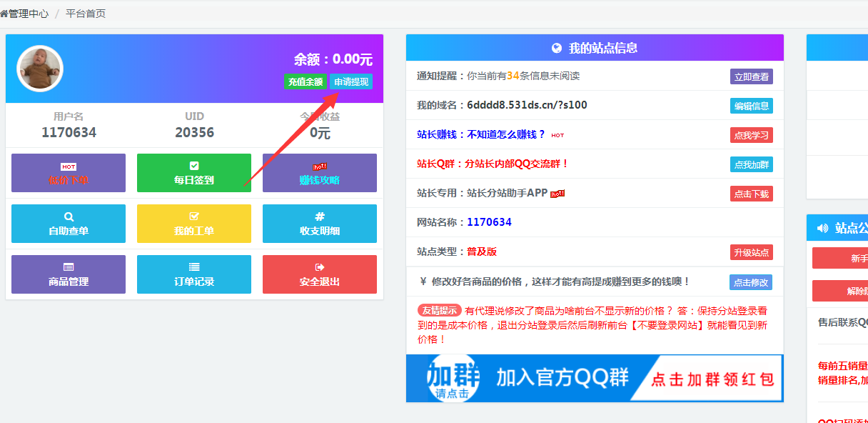The image size is (868, 423).
Task: Click the 低价下单 purple tile
Action: [68, 173]
